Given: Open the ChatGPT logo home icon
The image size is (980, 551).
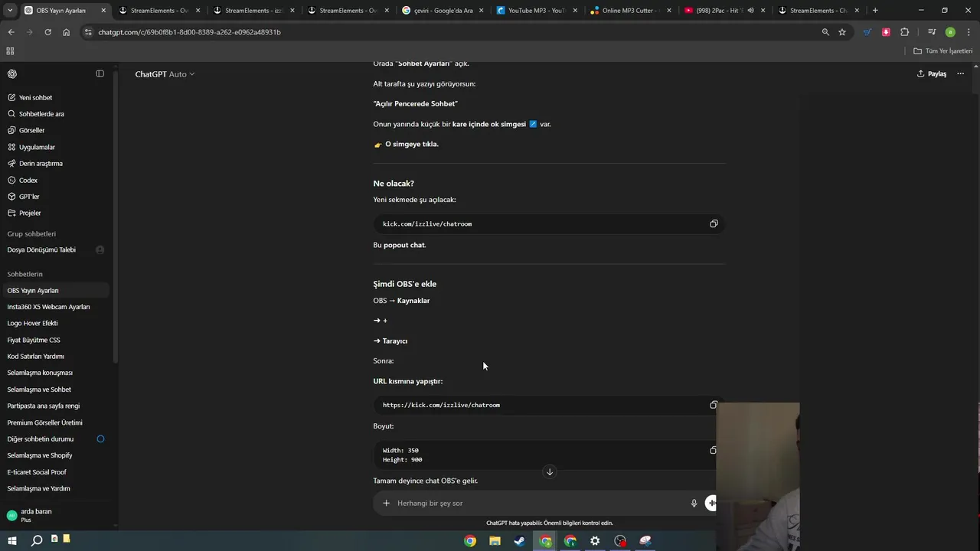Looking at the screenshot, I should [12, 73].
